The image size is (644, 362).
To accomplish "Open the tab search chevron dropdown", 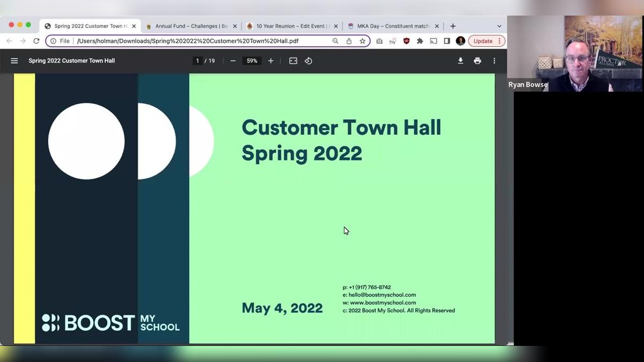I will (x=499, y=26).
